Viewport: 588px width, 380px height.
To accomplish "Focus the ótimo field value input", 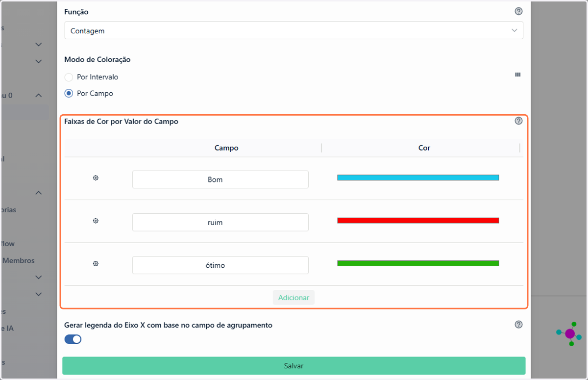I will pyautogui.click(x=220, y=265).
